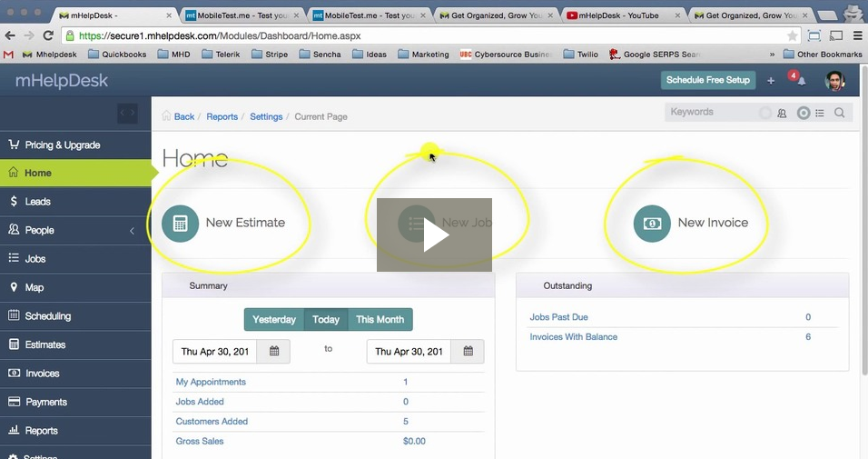
Task: Open the Other Bookmarks folder
Action: (x=823, y=55)
